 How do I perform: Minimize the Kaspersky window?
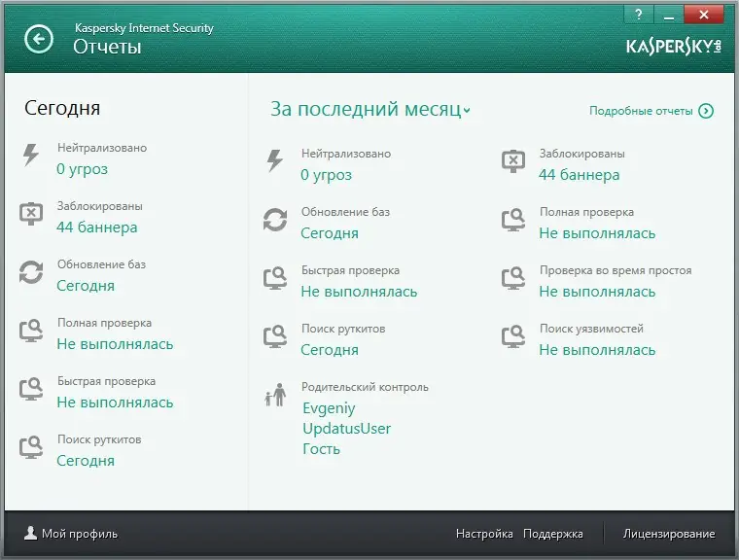pyautogui.click(x=668, y=15)
